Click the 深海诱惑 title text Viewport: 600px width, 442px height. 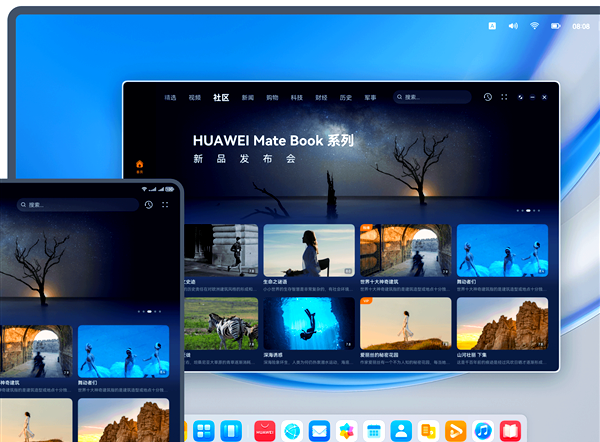(x=273, y=355)
